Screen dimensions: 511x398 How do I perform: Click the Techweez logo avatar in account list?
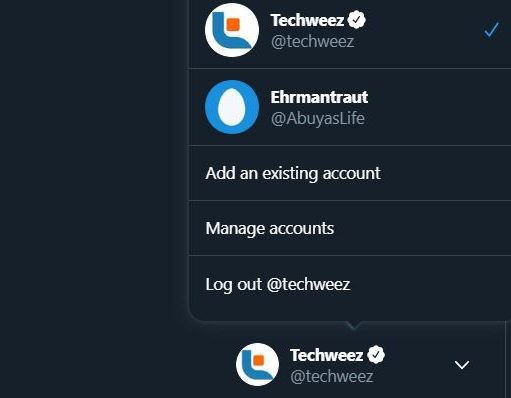point(232,30)
